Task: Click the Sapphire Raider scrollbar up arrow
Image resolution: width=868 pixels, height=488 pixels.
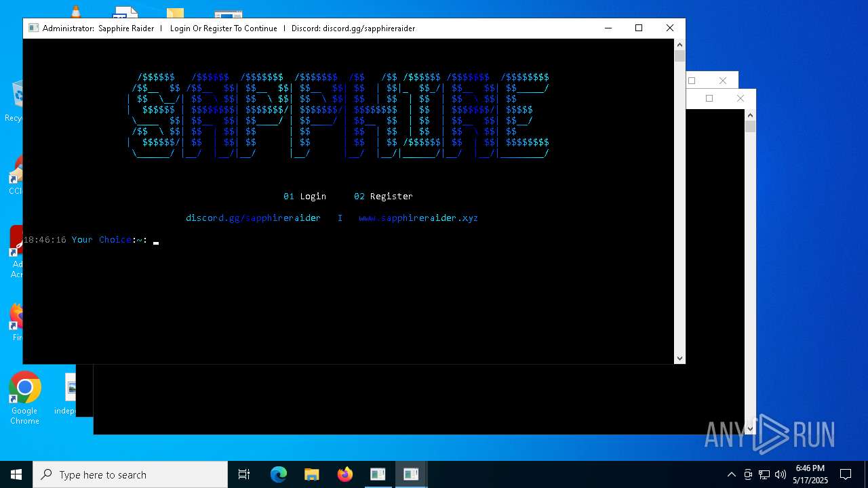Action: (x=680, y=44)
